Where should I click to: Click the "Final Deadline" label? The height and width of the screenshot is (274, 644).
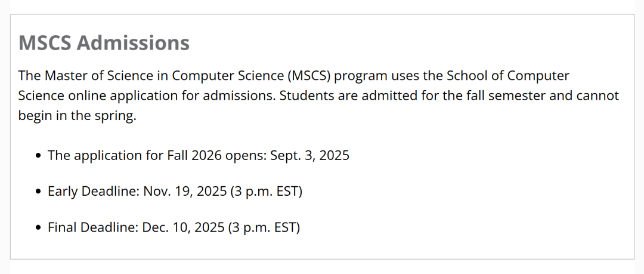coord(92,228)
